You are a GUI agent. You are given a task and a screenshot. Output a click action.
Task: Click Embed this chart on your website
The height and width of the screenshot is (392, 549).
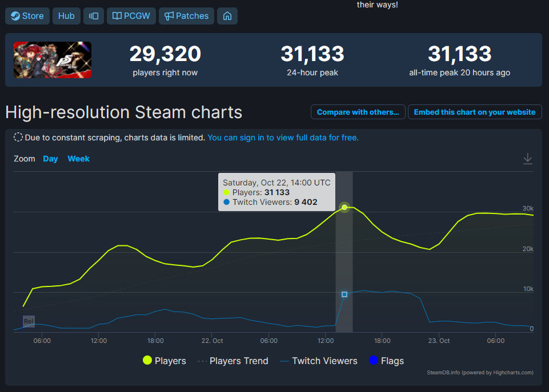(474, 112)
